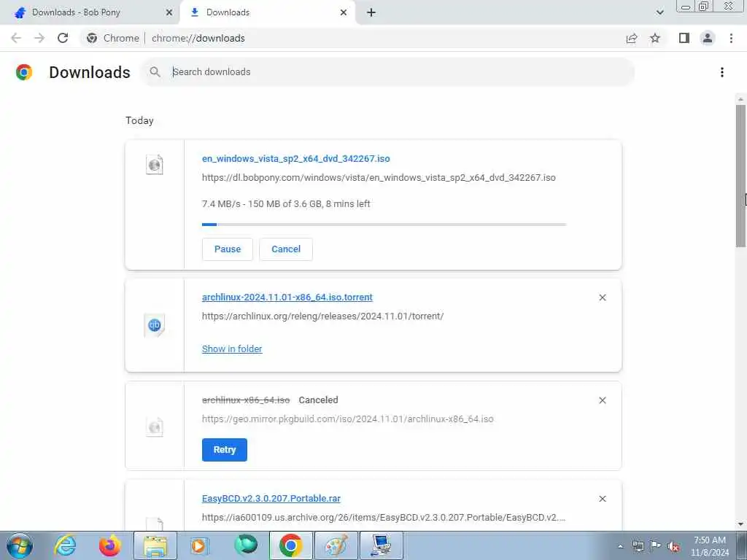Click the Chrome site info chip
Screen dimensions: 747x560
[x=113, y=38]
